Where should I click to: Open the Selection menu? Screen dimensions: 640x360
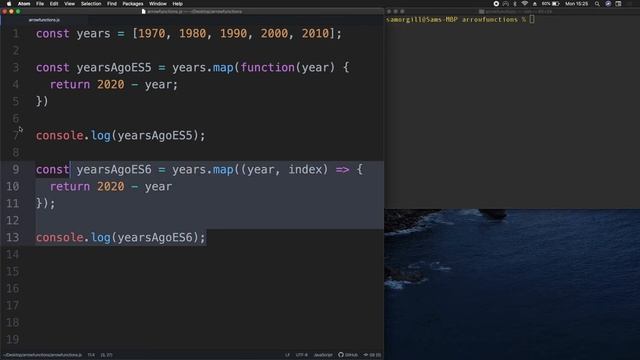click(x=91, y=4)
